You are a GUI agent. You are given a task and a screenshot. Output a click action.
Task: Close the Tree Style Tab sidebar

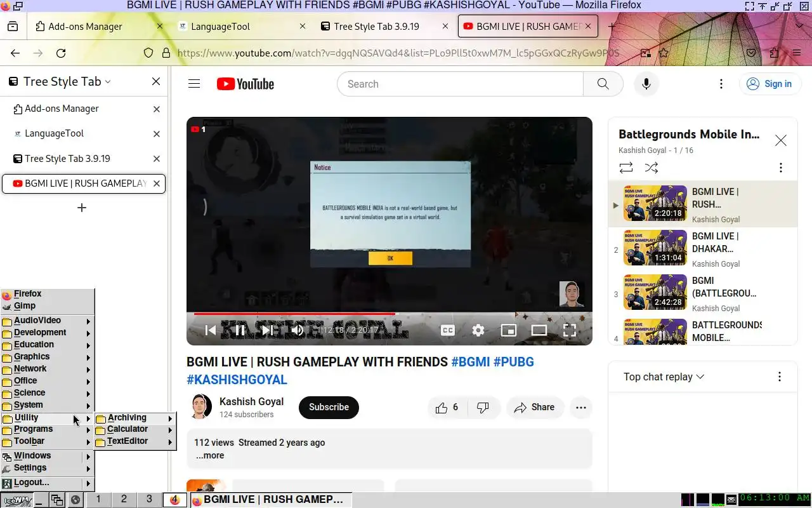tap(156, 81)
